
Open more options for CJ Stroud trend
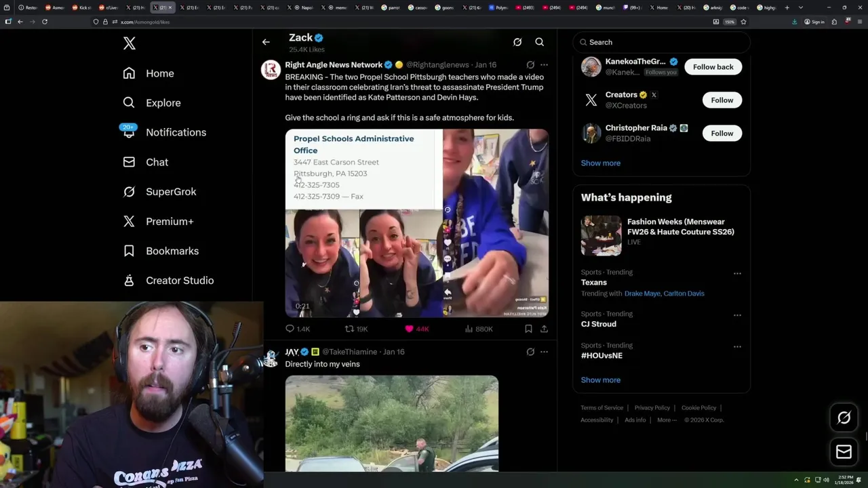pyautogui.click(x=737, y=315)
